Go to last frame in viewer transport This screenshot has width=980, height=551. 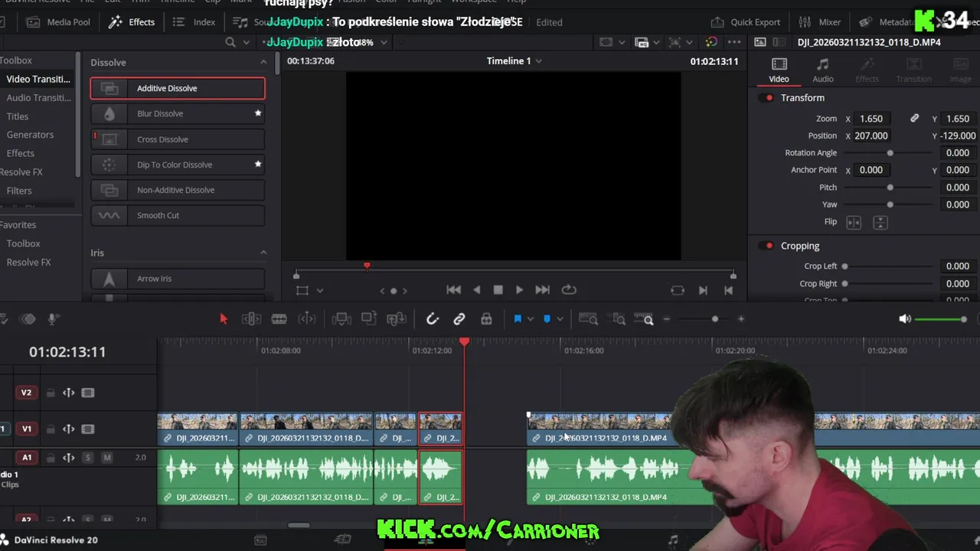click(542, 290)
